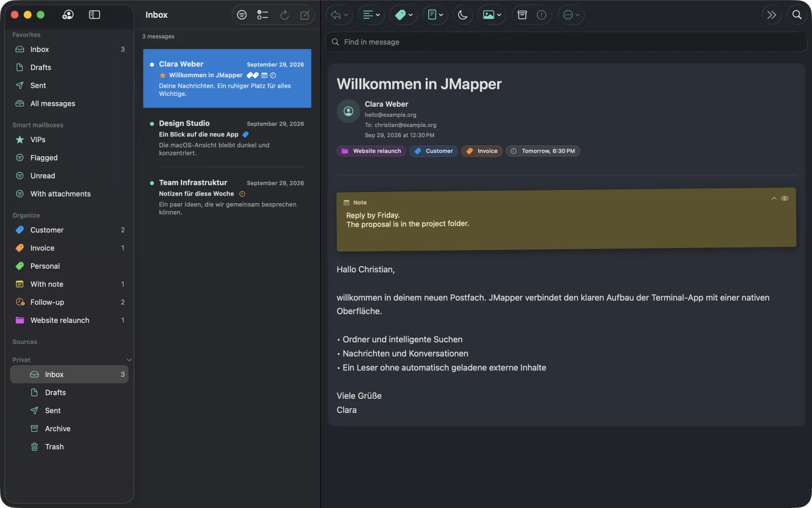812x508 pixels.
Task: Open the tag label dropdown in toolbar
Action: pyautogui.click(x=404, y=15)
